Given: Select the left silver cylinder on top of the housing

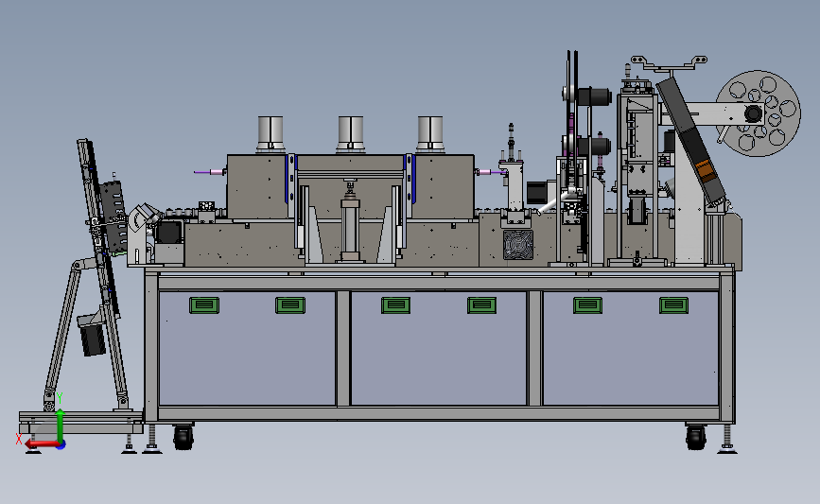Looking at the screenshot, I should (270, 134).
